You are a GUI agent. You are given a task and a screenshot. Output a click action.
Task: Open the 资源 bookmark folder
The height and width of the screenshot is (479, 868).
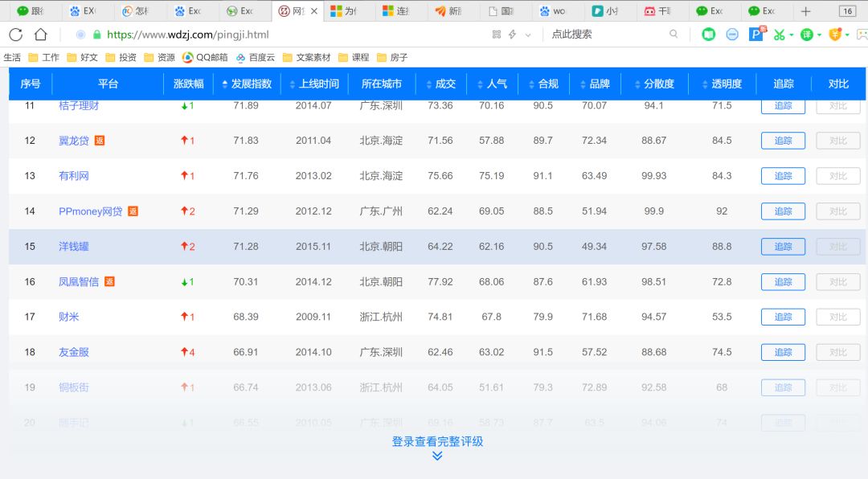point(159,57)
